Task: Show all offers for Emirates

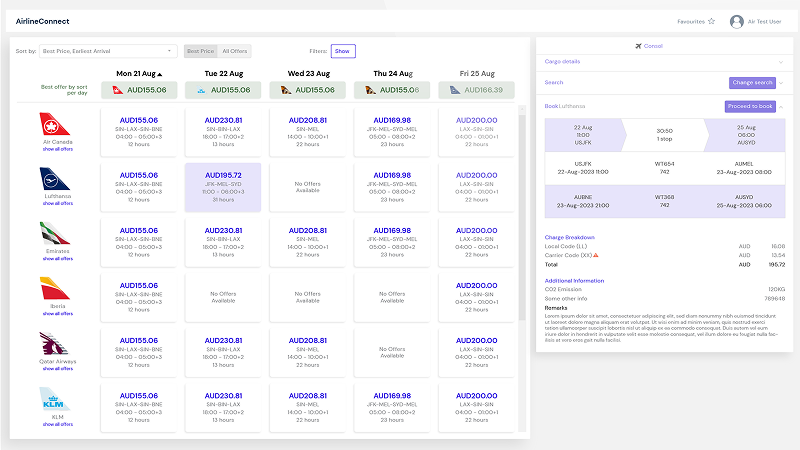Action: click(x=58, y=259)
